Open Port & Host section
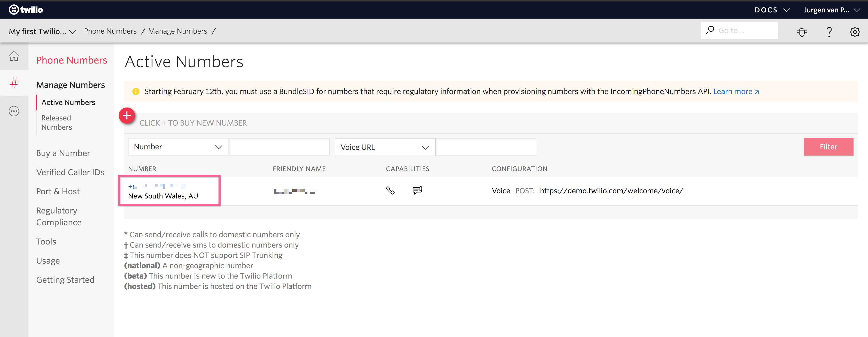 [x=58, y=192]
